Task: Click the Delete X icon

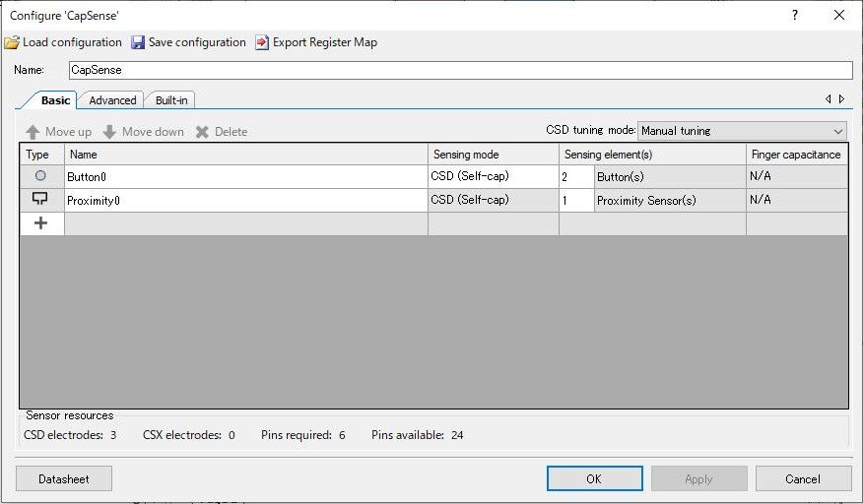Action: [x=203, y=132]
